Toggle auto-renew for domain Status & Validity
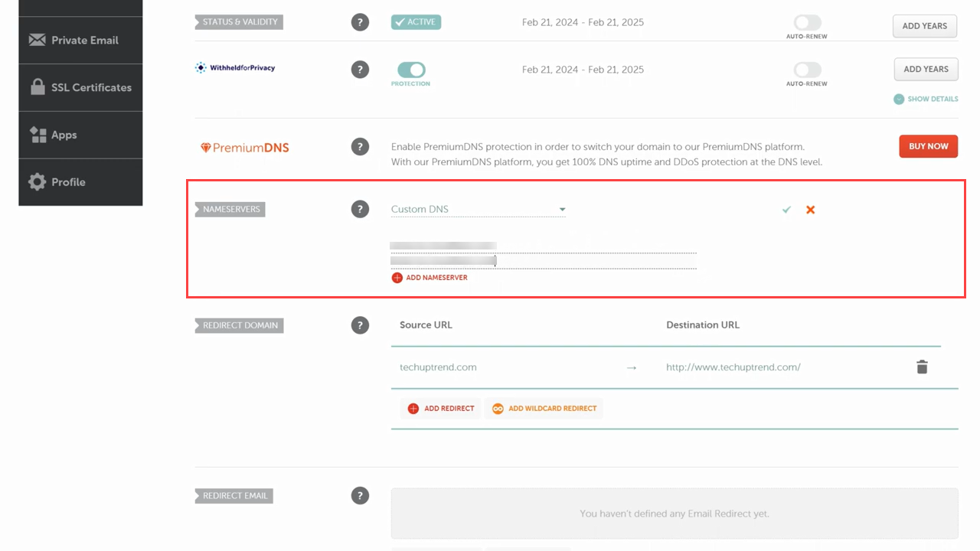 [807, 22]
